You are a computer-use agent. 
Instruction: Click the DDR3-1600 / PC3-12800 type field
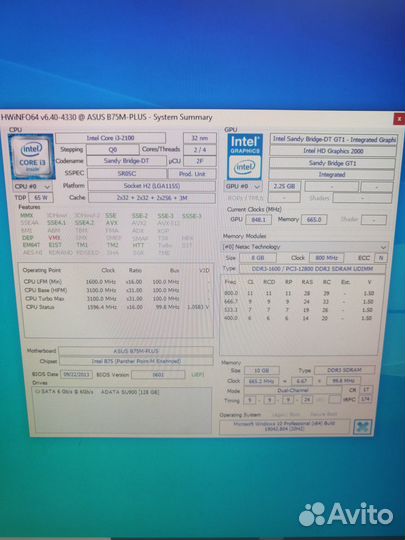point(312,269)
